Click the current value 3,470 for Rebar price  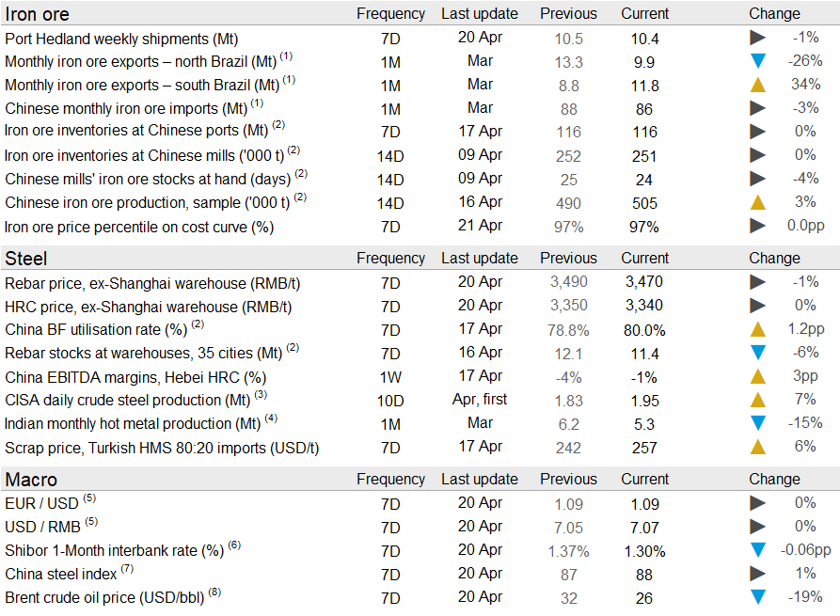coord(644,282)
